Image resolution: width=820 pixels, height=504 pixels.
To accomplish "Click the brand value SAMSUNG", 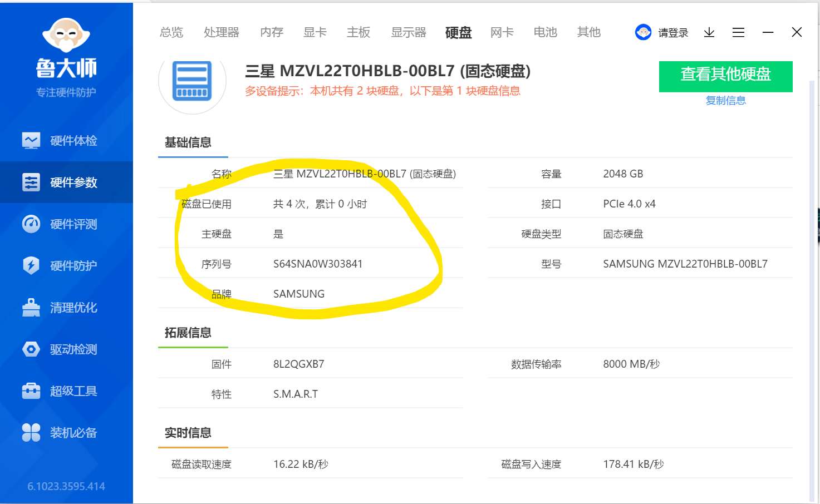I will (299, 294).
